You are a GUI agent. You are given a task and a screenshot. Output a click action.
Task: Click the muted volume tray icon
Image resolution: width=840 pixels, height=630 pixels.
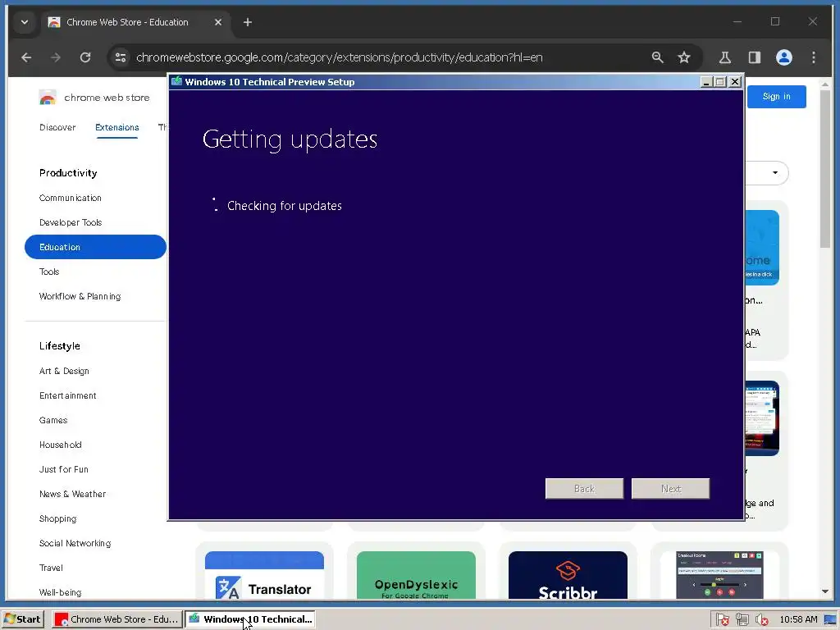tap(761, 619)
